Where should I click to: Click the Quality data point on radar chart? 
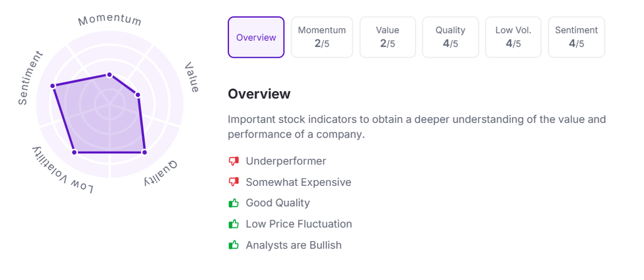tap(144, 152)
